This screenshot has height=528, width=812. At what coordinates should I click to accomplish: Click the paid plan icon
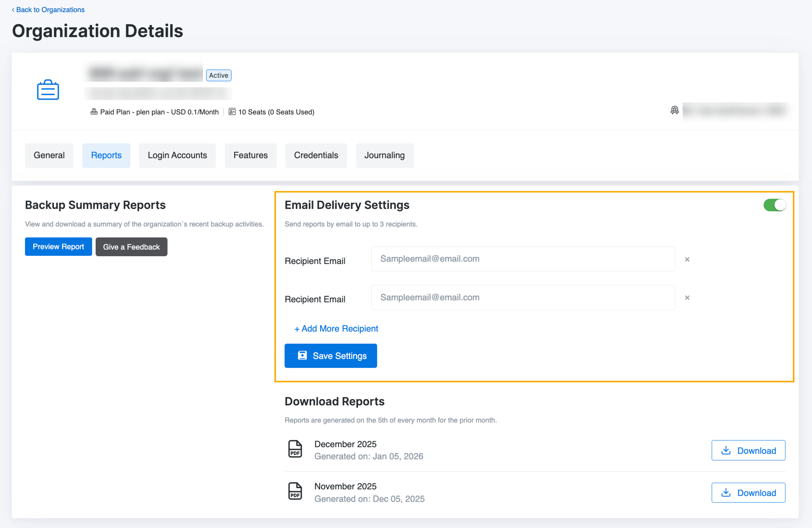(x=94, y=112)
